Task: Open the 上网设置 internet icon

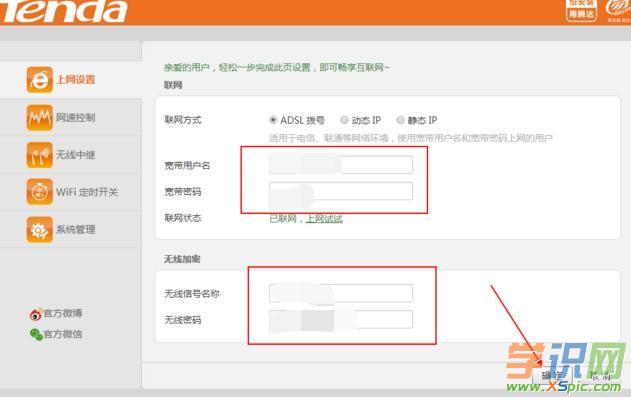Action: (39, 80)
